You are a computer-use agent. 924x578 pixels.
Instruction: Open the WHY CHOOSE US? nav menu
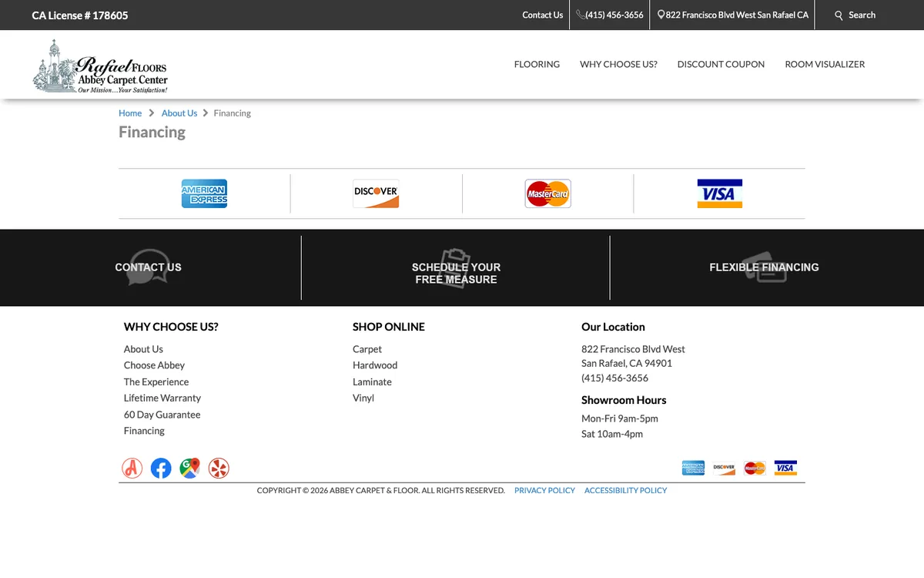click(x=618, y=65)
